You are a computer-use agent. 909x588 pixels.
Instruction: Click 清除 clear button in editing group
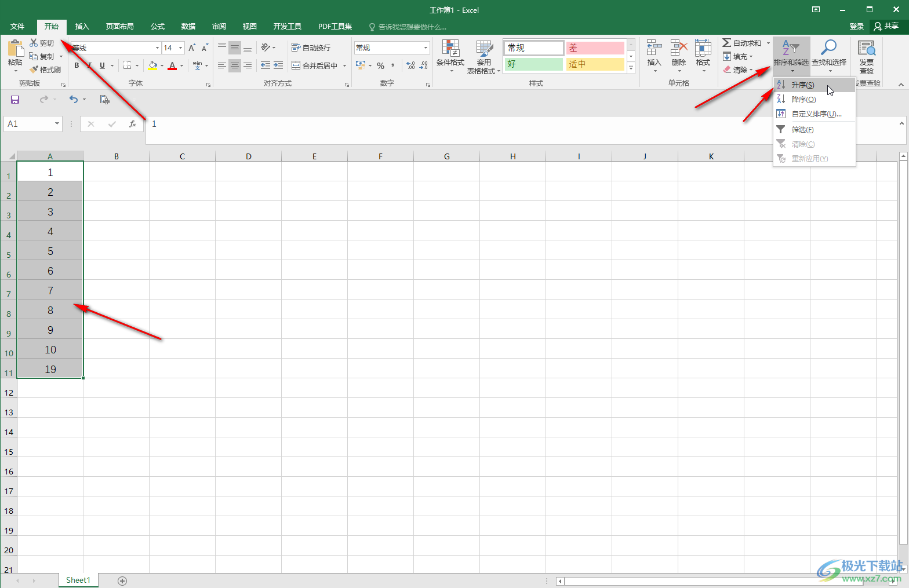(737, 70)
